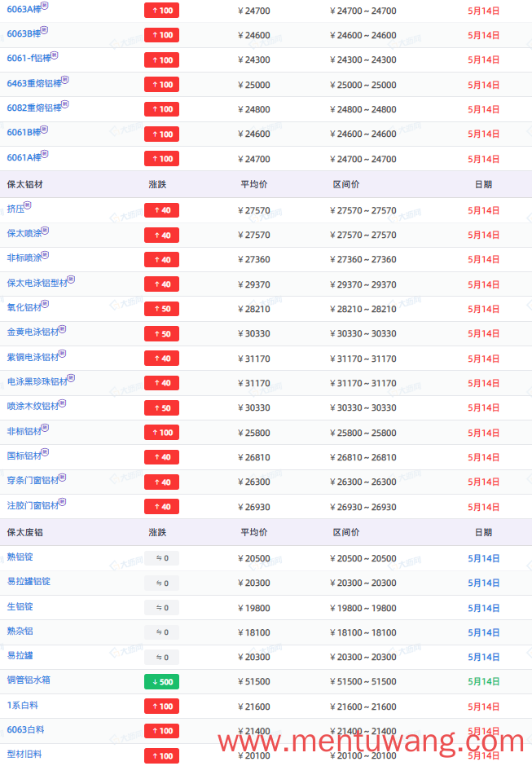The height and width of the screenshot is (766, 532).
Task: Open the 6061-f铝棒 link
Action: pyautogui.click(x=29, y=59)
